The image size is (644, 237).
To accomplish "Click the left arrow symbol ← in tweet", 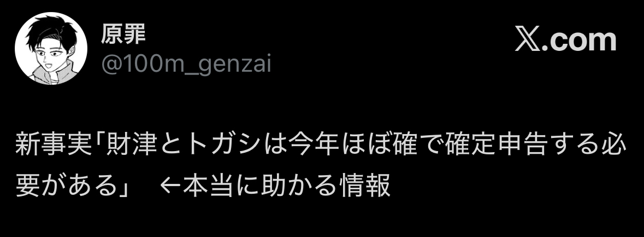I will [170, 185].
